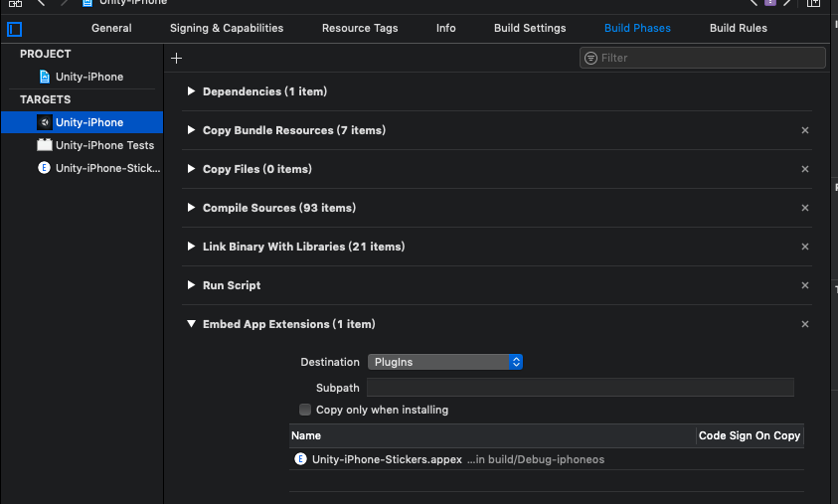
Task: Select the Unity-iPhone target row
Action: 83,122
